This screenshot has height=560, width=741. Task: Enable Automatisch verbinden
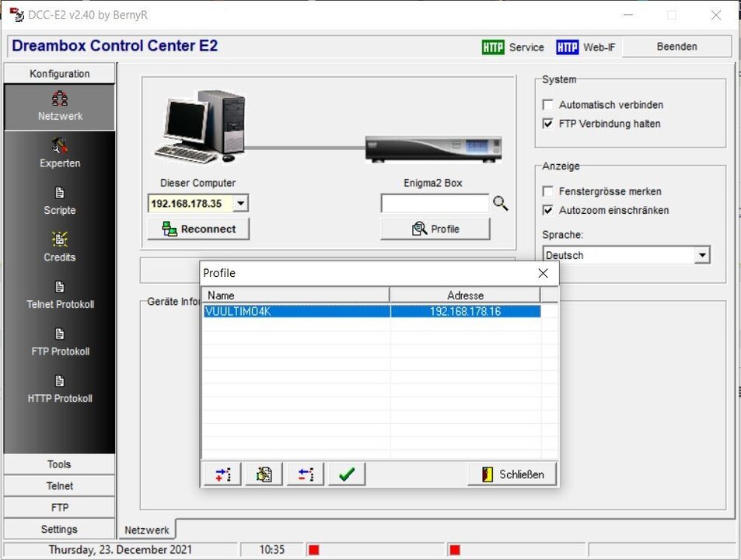coord(548,105)
